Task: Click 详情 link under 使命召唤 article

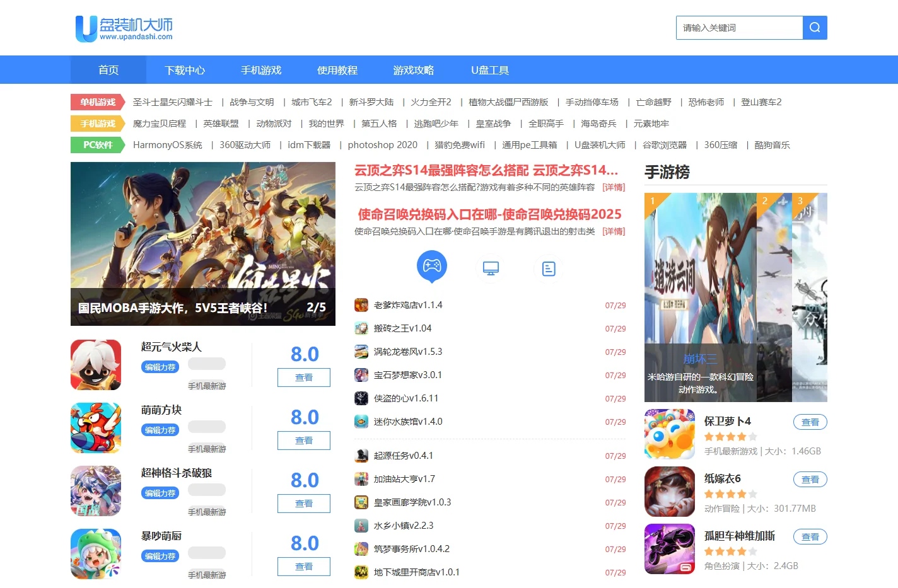Action: tap(614, 231)
